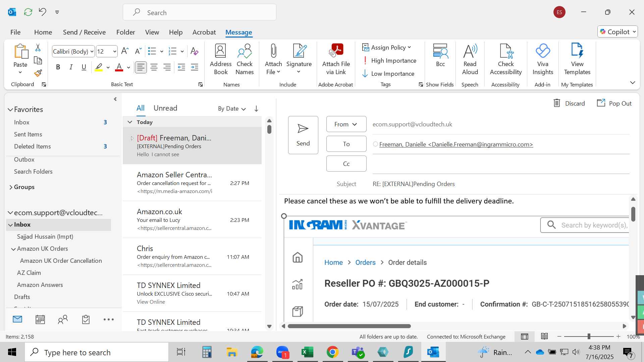This screenshot has width=644, height=362.
Task: Open the Acrobat tab
Action: point(204,32)
